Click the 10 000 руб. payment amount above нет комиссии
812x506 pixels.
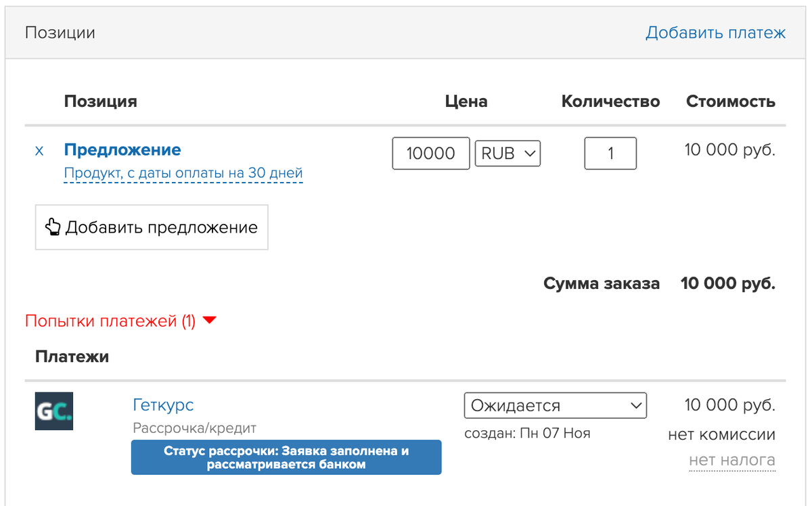730,405
